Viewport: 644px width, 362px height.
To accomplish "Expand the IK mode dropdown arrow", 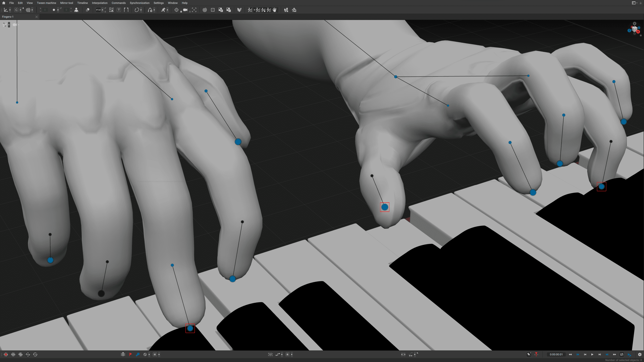I will (159, 354).
